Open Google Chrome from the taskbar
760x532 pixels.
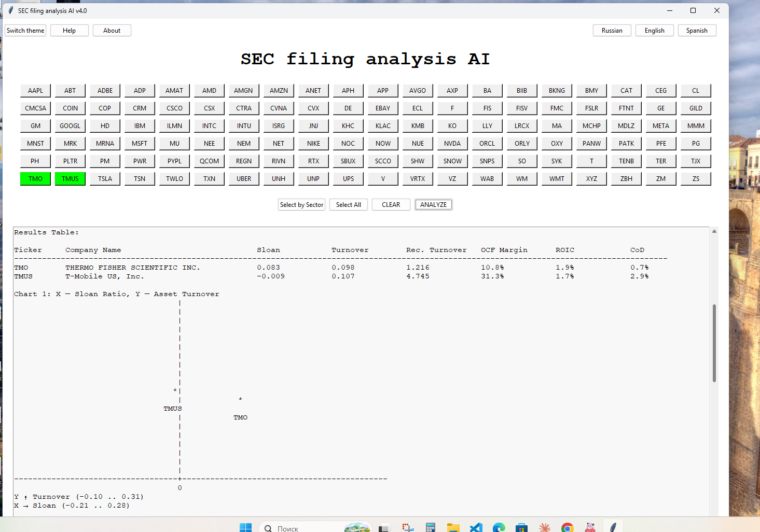pyautogui.click(x=567, y=528)
